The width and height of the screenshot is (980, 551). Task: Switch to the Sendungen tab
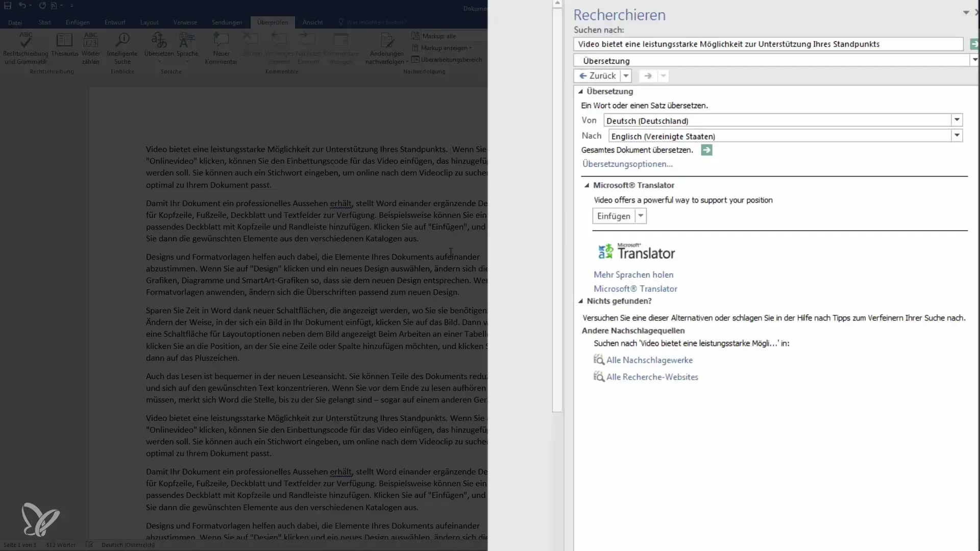coord(227,22)
